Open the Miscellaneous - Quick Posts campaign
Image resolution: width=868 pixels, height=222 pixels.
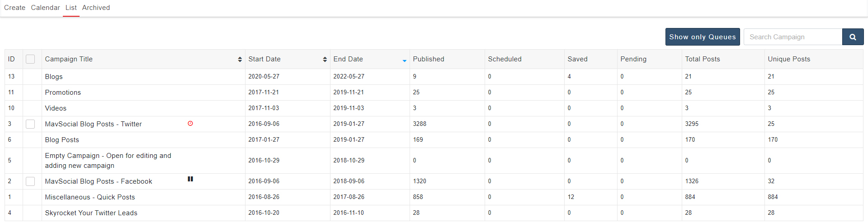click(x=90, y=197)
